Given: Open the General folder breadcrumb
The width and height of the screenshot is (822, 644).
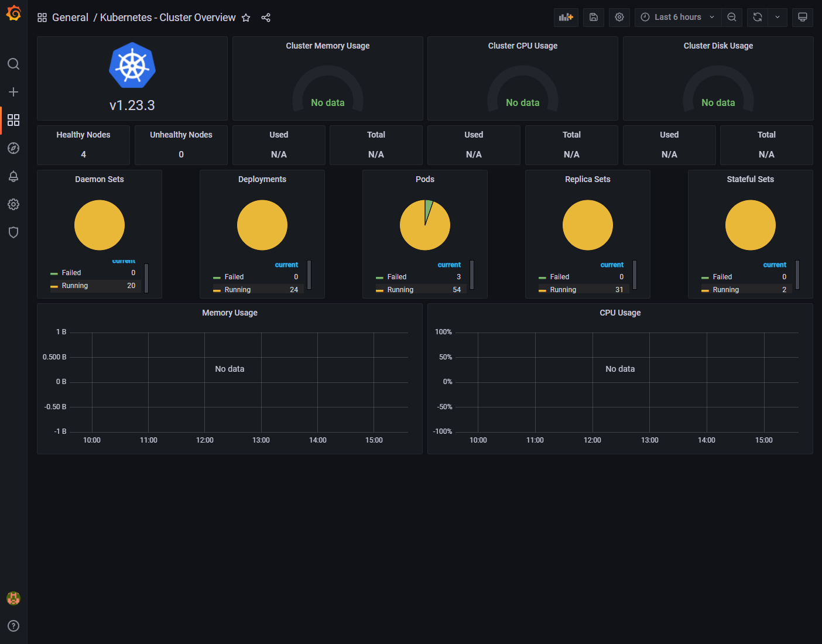Looking at the screenshot, I should [x=70, y=18].
